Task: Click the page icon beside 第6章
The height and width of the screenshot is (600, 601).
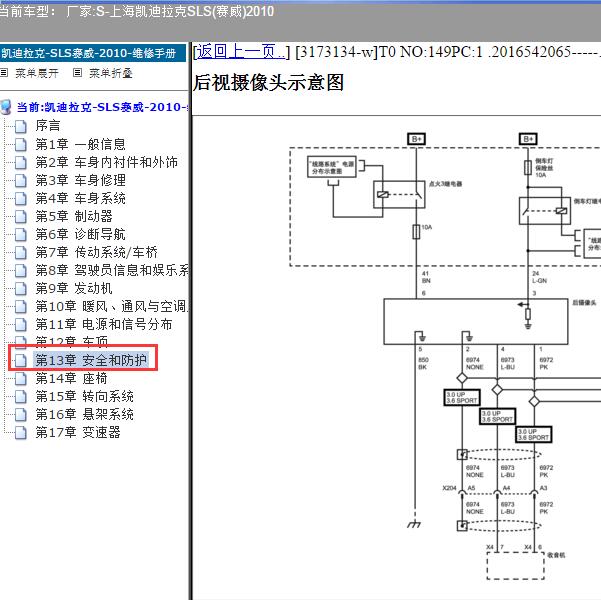Action: click(x=21, y=235)
